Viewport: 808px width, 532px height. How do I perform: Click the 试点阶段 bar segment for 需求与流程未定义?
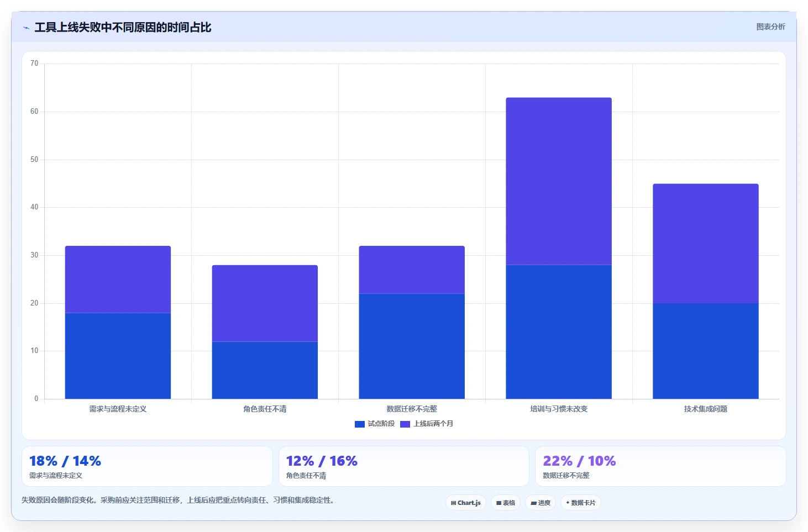(118, 356)
